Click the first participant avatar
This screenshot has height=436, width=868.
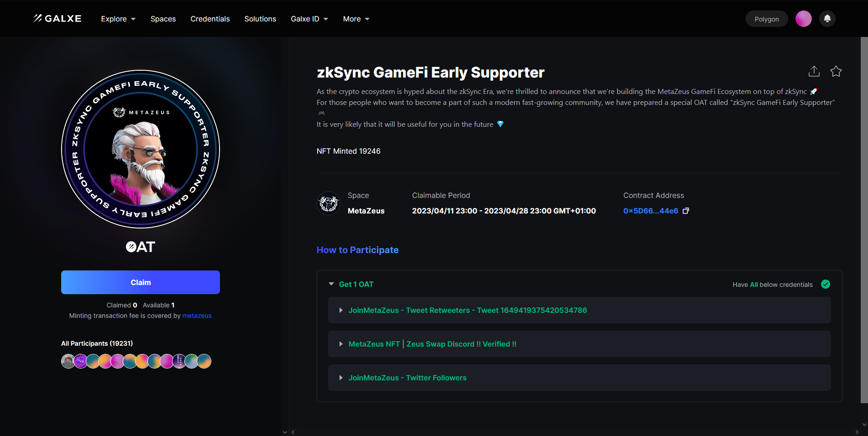click(68, 361)
